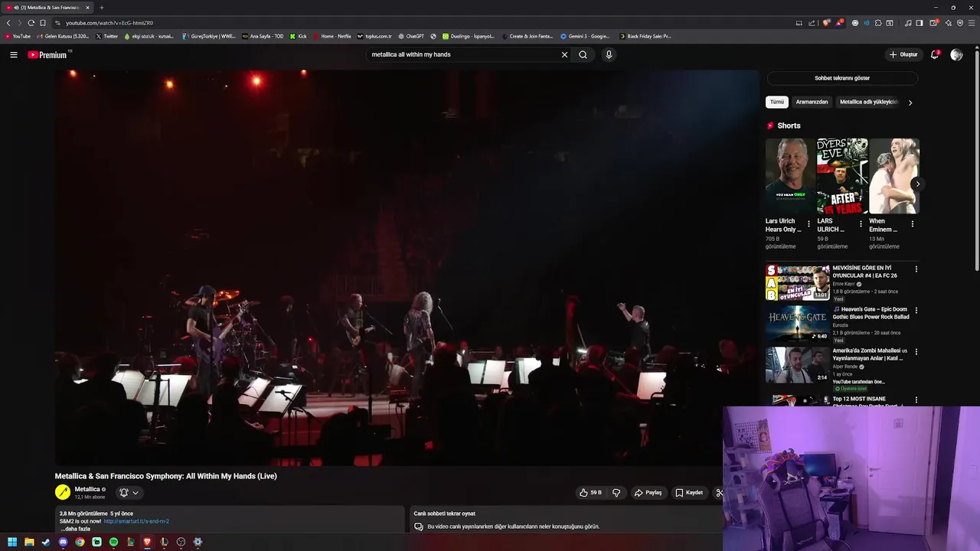Dislike the video with thumbs-down

[616, 493]
